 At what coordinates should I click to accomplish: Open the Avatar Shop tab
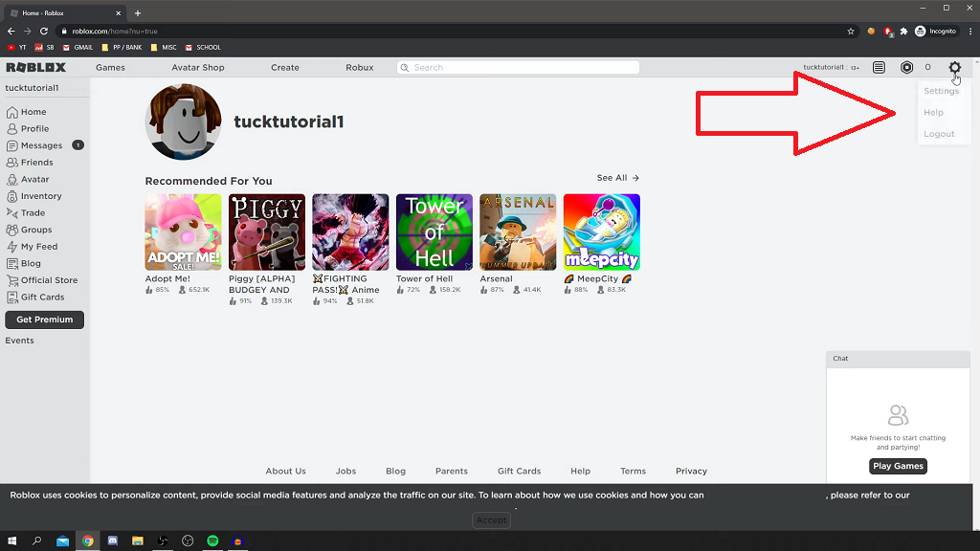coord(198,68)
